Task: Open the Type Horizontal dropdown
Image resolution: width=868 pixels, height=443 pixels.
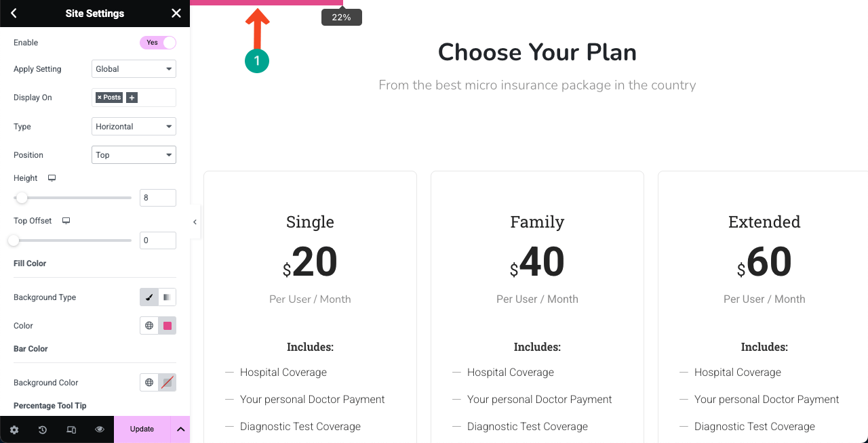Action: tap(134, 127)
